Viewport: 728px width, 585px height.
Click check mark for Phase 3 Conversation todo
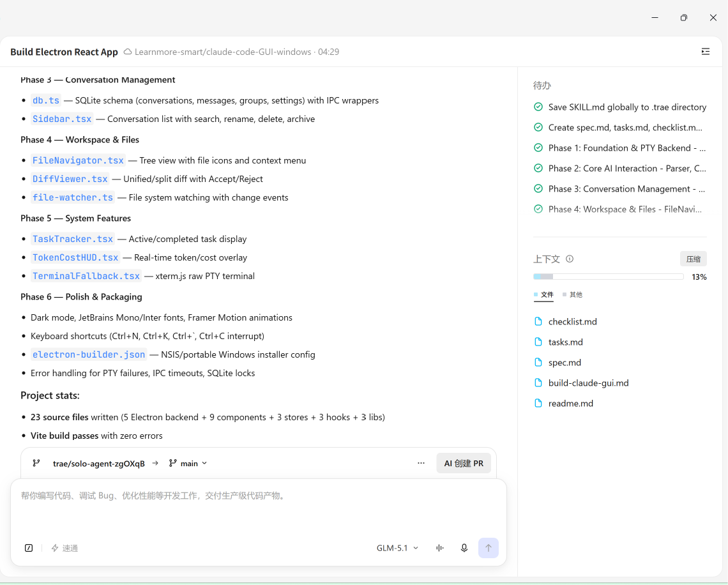click(538, 188)
